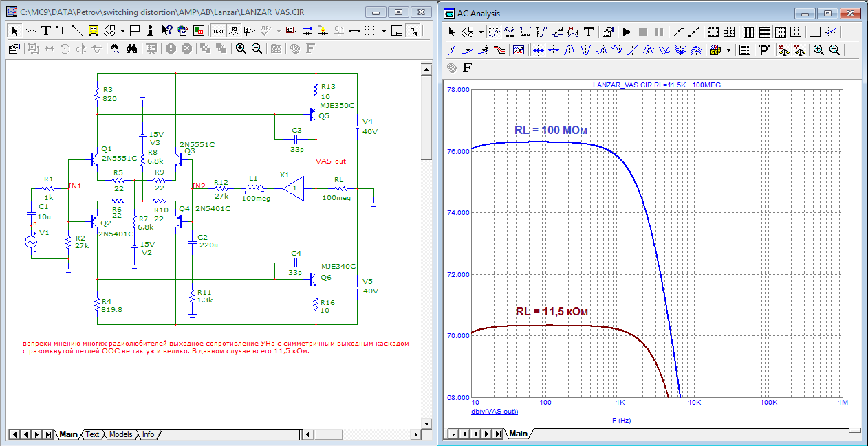Click the 'P' properties button in analysis toolbar

tap(764, 49)
